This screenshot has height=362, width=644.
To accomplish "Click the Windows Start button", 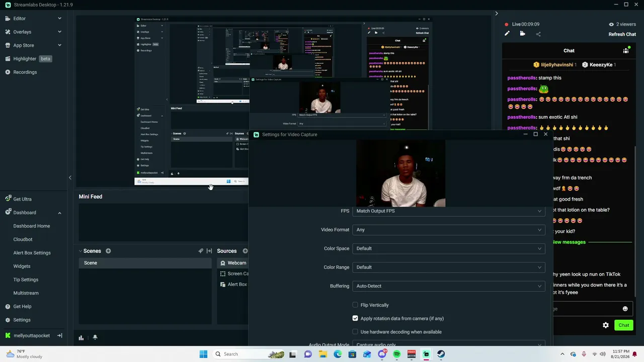I will click(x=203, y=354).
